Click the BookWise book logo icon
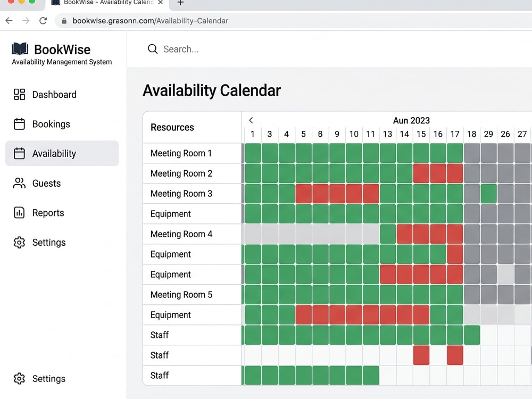The width and height of the screenshot is (532, 399). pyautogui.click(x=20, y=49)
